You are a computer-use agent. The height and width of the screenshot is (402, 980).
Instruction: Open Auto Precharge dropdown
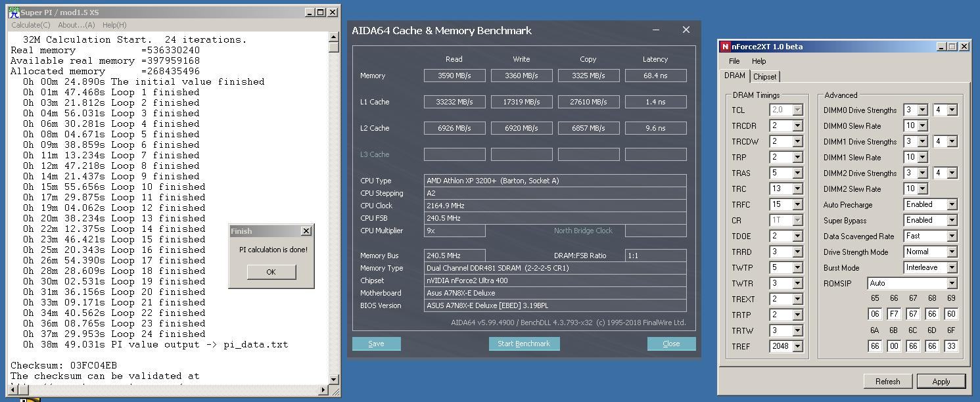[x=951, y=205]
